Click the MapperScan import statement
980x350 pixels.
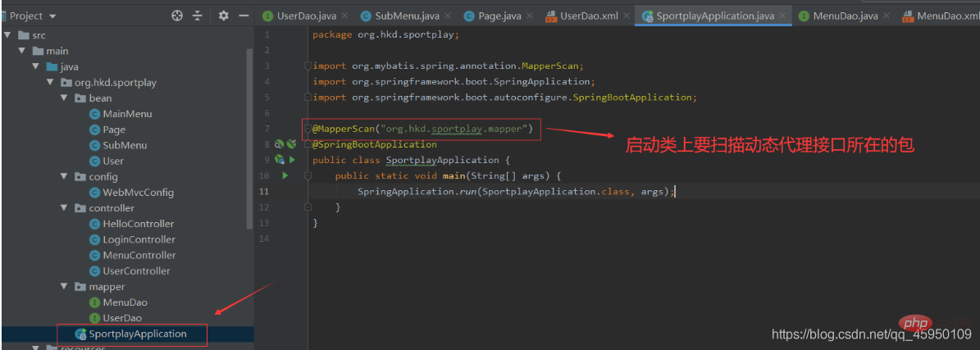448,66
